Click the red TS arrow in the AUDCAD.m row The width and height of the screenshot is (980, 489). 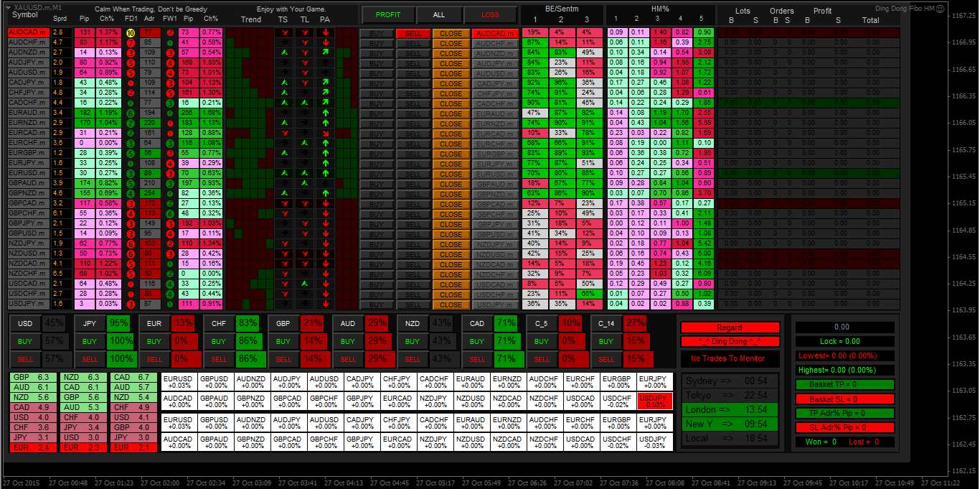tap(285, 32)
